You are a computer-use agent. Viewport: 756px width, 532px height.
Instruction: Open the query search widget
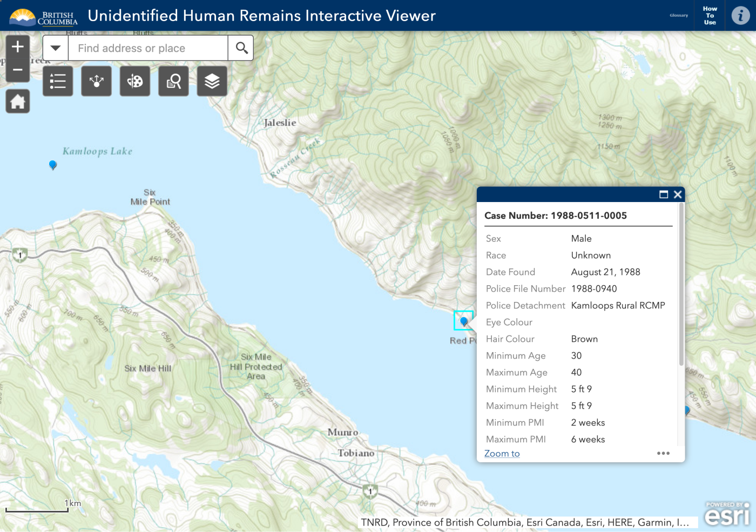(173, 82)
